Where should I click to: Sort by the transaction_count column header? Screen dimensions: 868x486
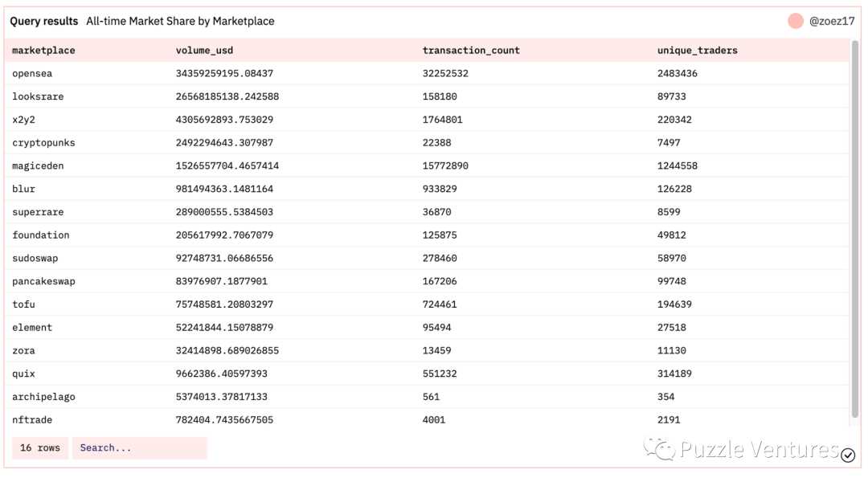point(471,51)
